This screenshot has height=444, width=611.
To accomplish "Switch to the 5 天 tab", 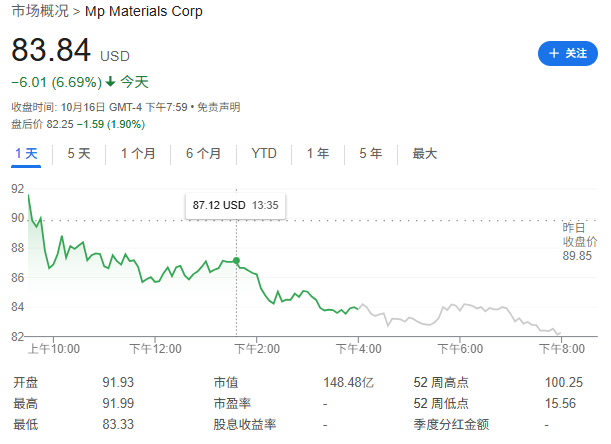I will point(79,154).
